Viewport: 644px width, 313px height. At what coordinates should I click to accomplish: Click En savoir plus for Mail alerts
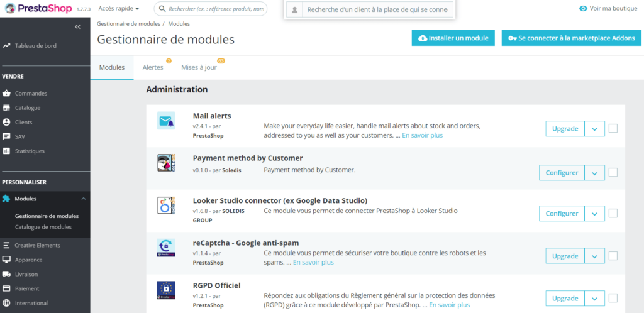pos(422,135)
